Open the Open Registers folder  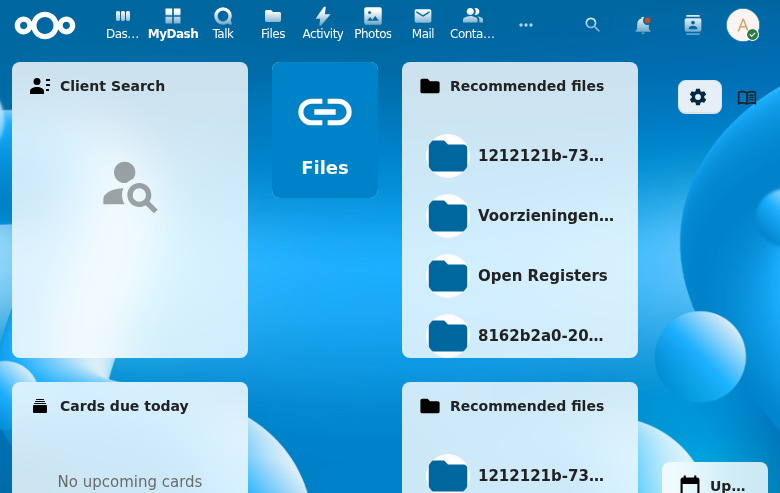pyautogui.click(x=520, y=276)
